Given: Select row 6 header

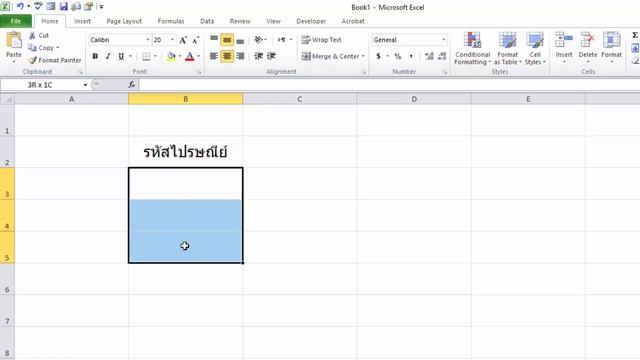Looking at the screenshot, I should pyautogui.click(x=7, y=279).
